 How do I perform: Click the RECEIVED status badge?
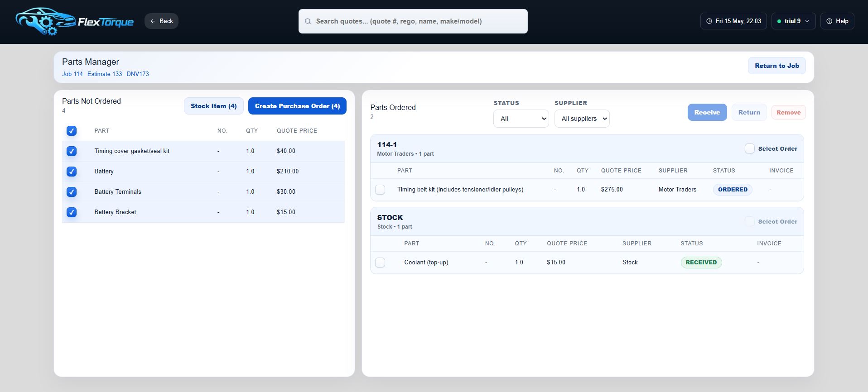pyautogui.click(x=701, y=263)
